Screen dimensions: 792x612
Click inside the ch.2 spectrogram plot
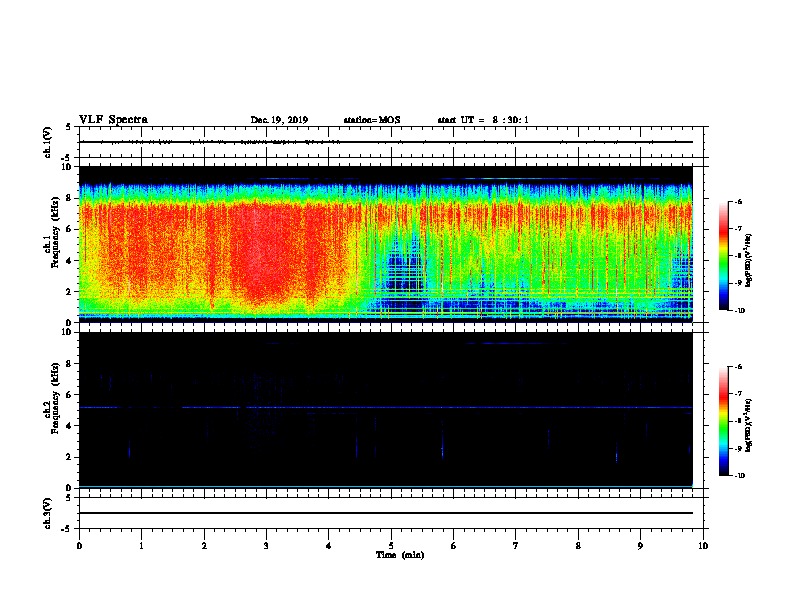(386, 410)
